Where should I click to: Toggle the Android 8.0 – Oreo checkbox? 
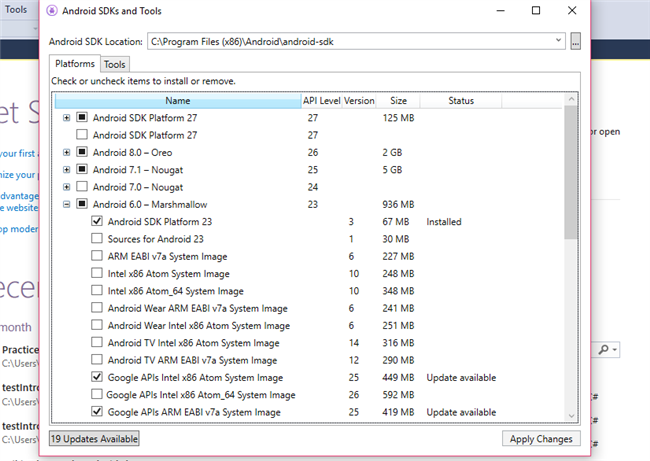(x=82, y=152)
